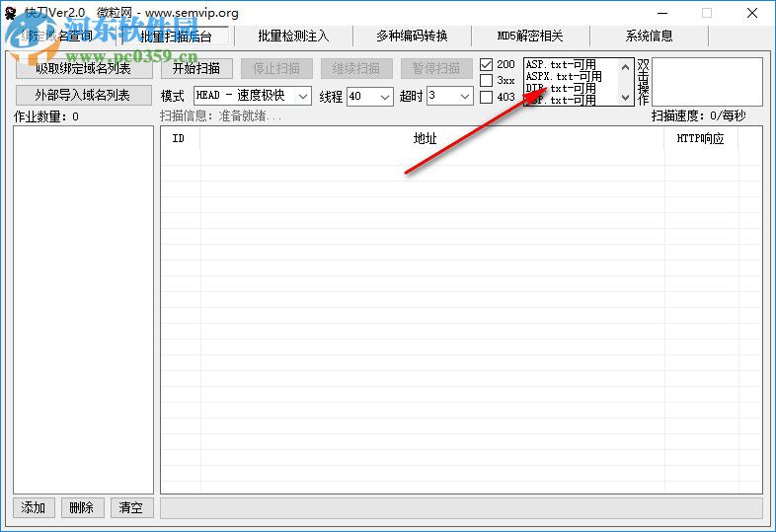Close the 快刀 window

point(752,13)
